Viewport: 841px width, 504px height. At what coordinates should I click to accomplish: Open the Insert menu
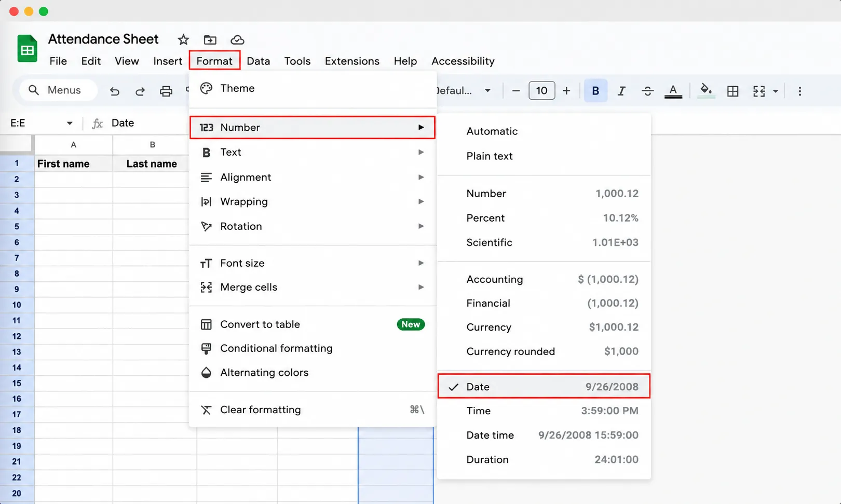[x=168, y=61]
